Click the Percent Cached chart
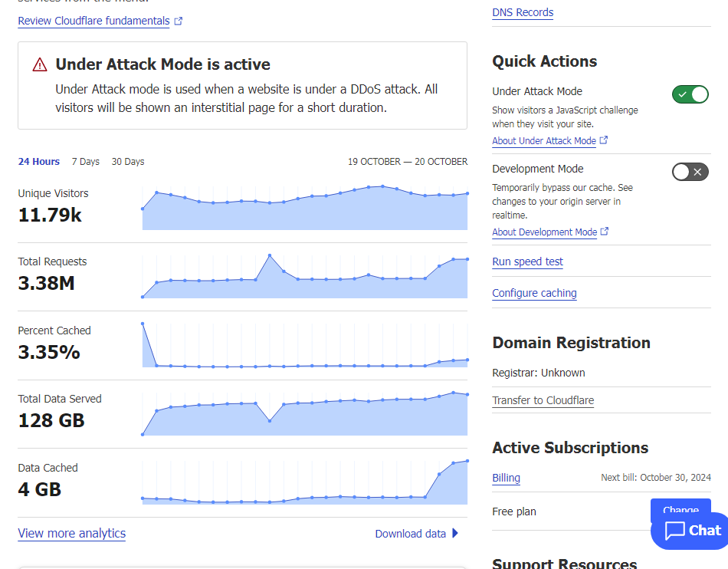Screen dimensions: 728x569 [304, 345]
